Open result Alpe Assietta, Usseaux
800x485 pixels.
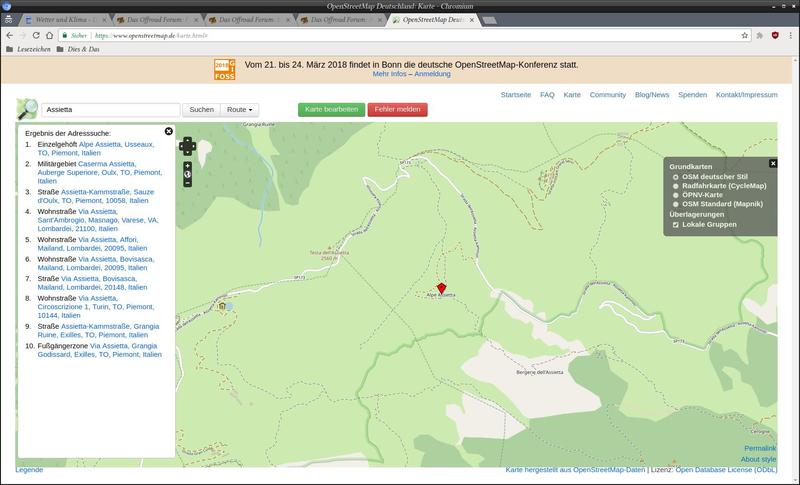(95, 148)
